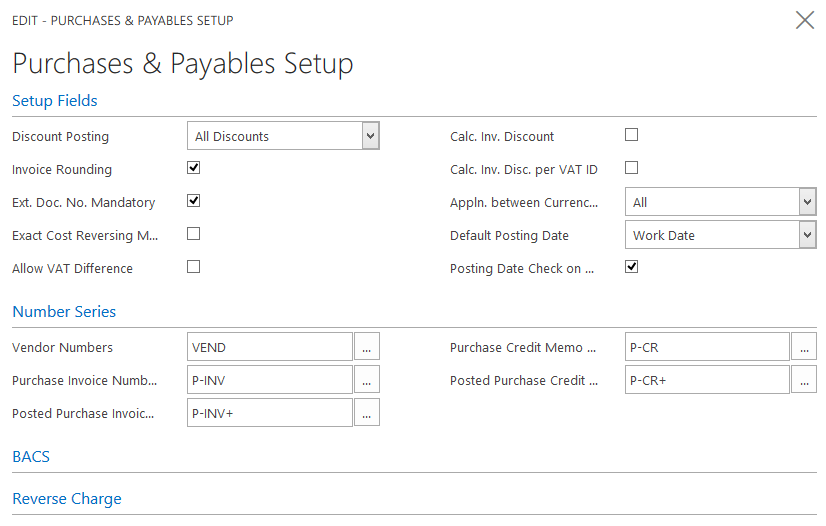
Task: Open the Default Posting Date dropdown
Action: pos(807,235)
